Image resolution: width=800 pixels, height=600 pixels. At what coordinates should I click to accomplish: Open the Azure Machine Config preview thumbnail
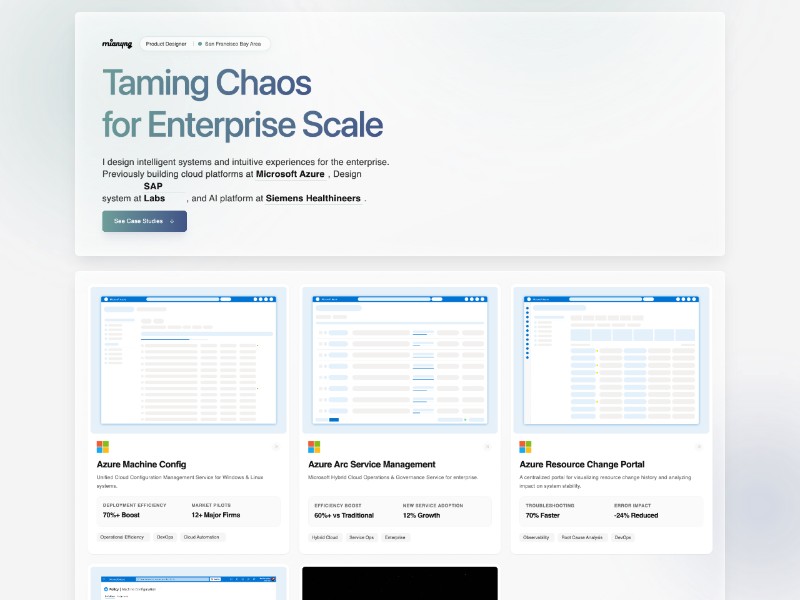188,360
